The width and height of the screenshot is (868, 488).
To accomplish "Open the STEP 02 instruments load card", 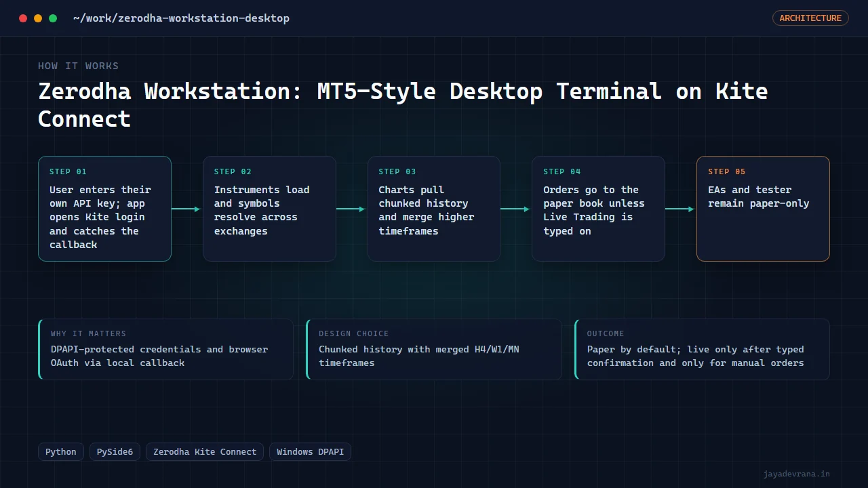I will click(x=269, y=209).
